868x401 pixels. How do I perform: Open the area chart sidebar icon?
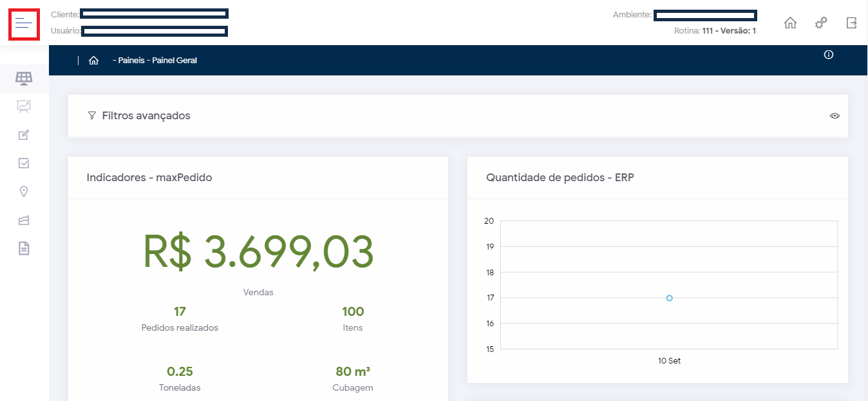24,220
